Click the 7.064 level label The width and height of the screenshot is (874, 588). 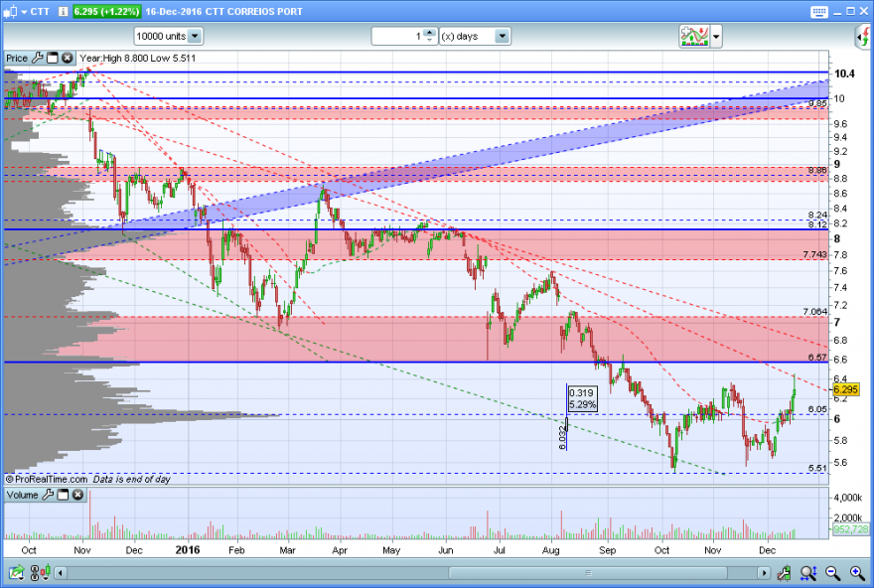815,312
